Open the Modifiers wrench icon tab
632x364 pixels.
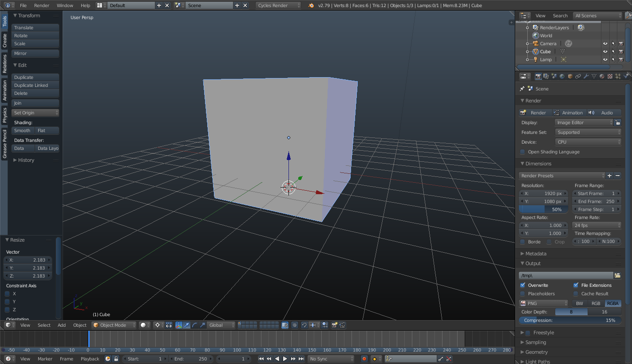[586, 76]
